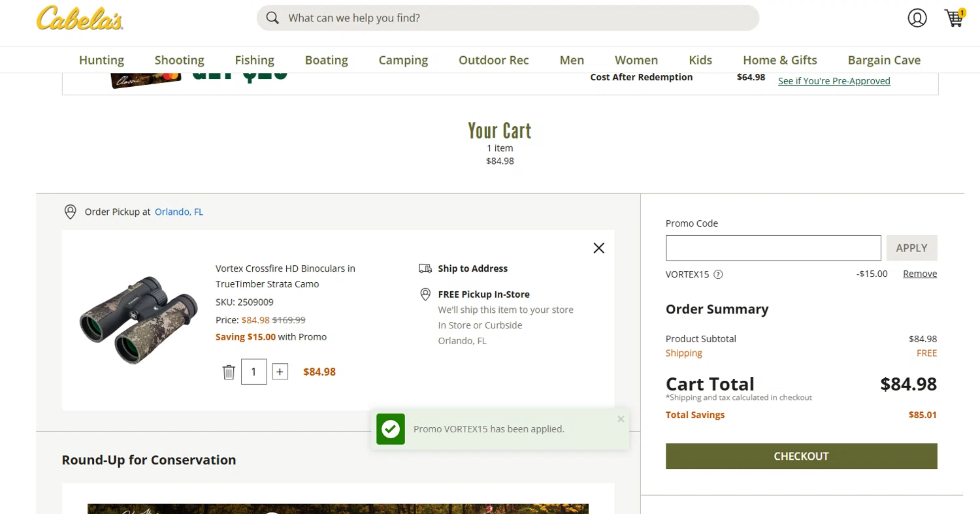
Task: Click the search magnifier icon
Action: [x=273, y=18]
